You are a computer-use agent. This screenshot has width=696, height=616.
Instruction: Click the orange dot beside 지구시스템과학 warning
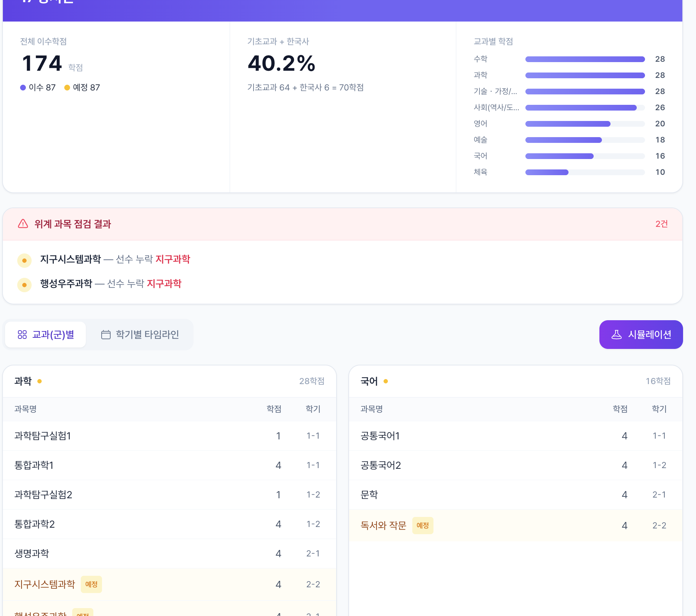[24, 260]
